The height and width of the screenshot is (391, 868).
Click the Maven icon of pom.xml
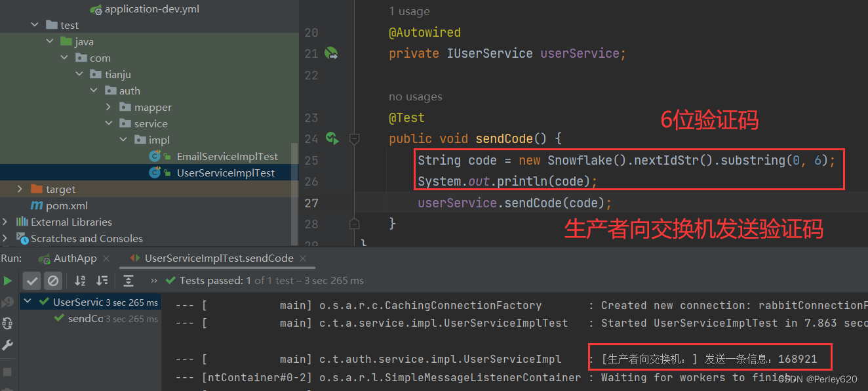pos(37,206)
